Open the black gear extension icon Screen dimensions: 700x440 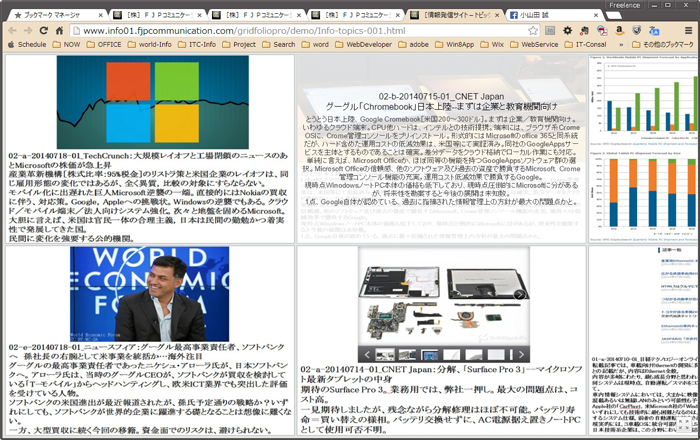[x=567, y=30]
